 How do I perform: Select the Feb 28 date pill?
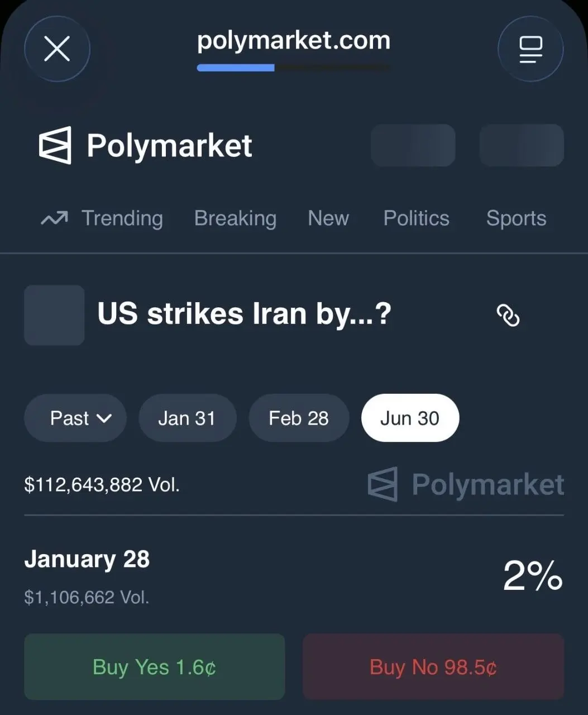(x=299, y=418)
